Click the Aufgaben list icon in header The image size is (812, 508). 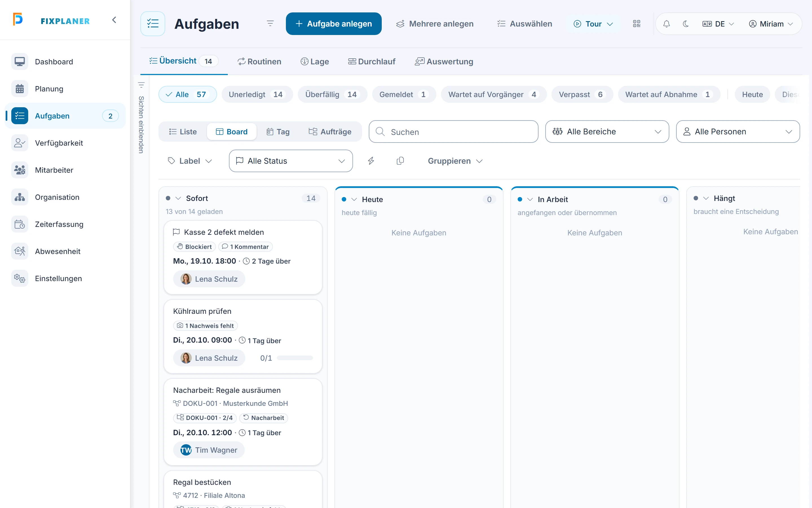click(x=153, y=23)
